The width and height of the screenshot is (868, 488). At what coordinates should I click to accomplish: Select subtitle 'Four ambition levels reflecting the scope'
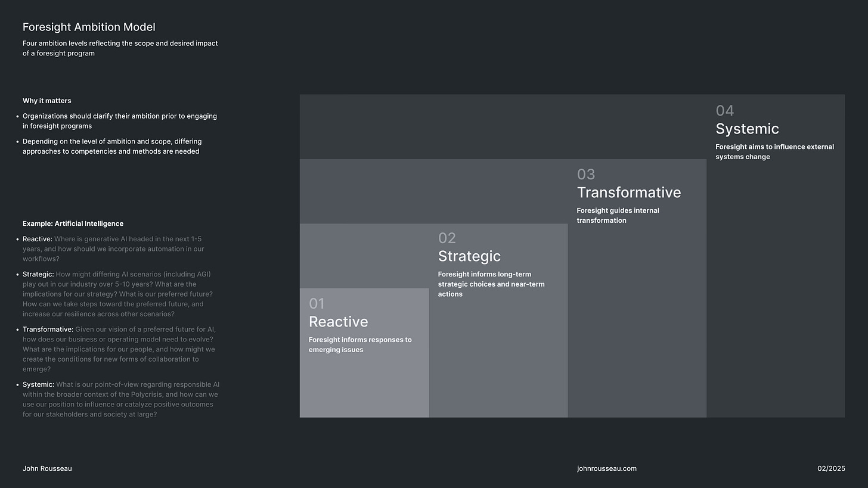(x=120, y=48)
